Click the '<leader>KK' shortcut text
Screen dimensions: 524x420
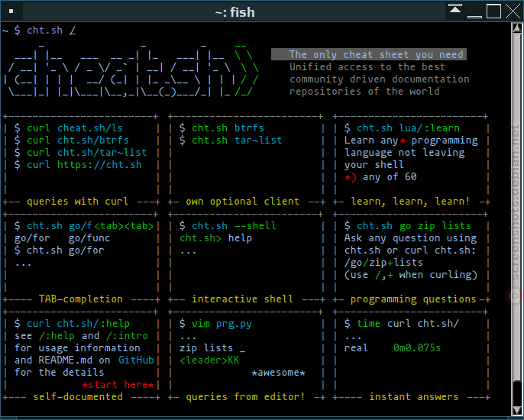click(209, 360)
